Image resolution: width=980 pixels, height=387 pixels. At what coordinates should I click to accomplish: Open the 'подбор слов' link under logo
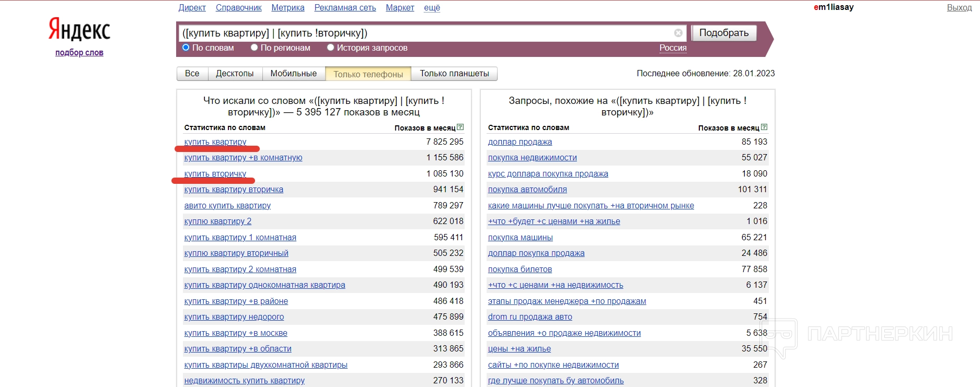point(79,52)
